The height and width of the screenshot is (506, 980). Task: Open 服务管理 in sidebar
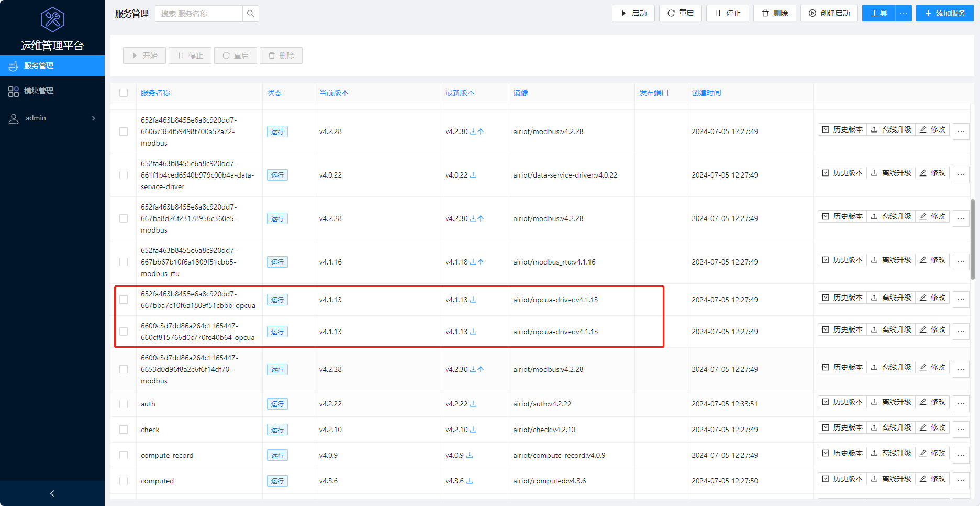click(52, 65)
